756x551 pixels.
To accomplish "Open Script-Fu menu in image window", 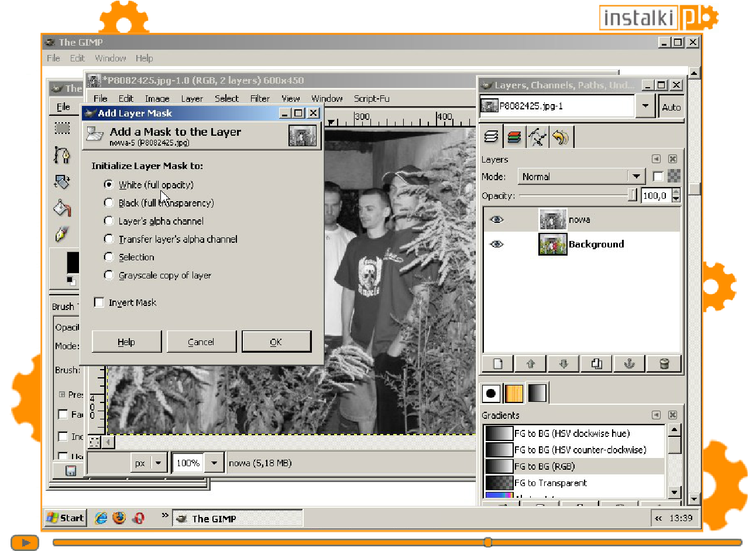I will 372,98.
